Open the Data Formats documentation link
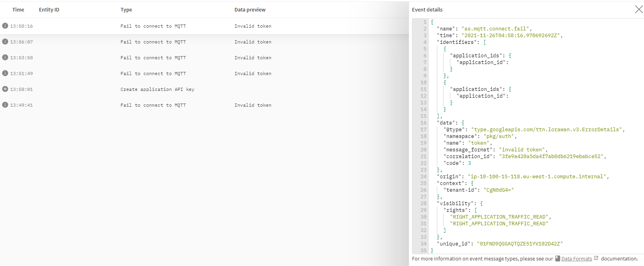This screenshot has height=266, width=644. click(x=576, y=259)
